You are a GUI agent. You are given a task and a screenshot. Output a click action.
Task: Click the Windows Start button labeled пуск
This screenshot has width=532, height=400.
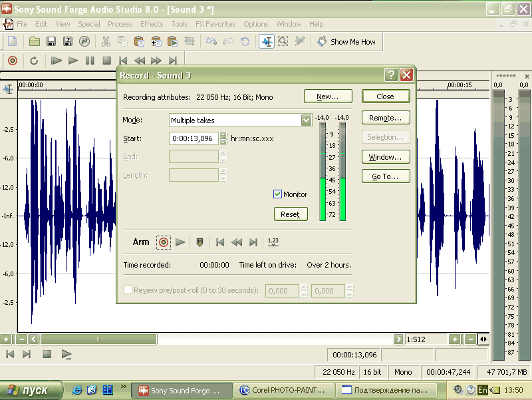tap(31, 390)
